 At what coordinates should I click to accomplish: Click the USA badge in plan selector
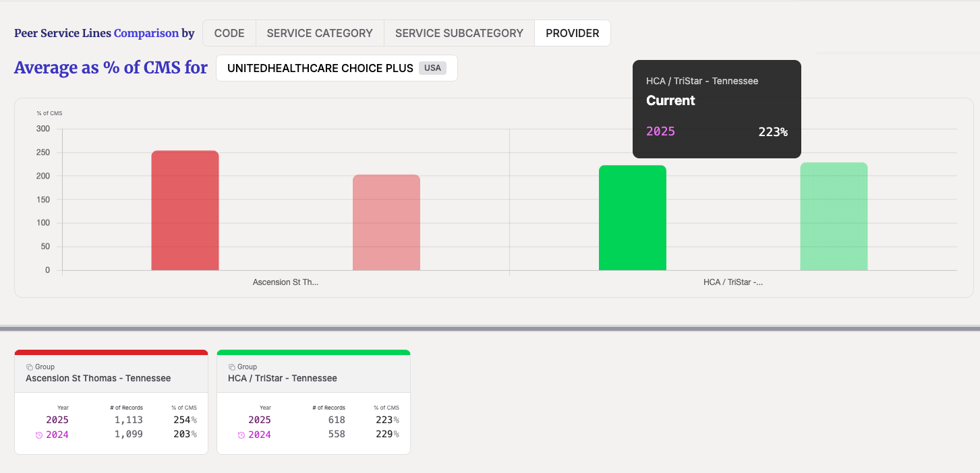click(x=432, y=68)
